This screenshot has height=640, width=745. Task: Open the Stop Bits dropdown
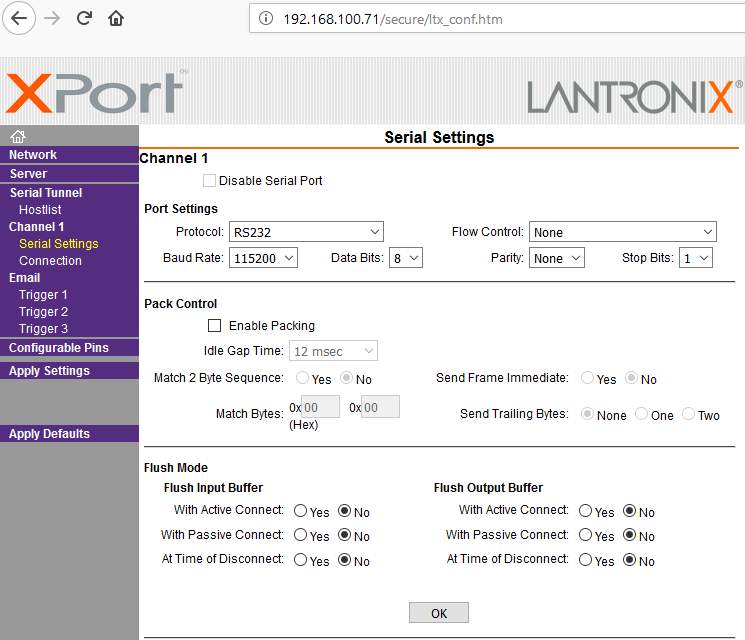[696, 258]
